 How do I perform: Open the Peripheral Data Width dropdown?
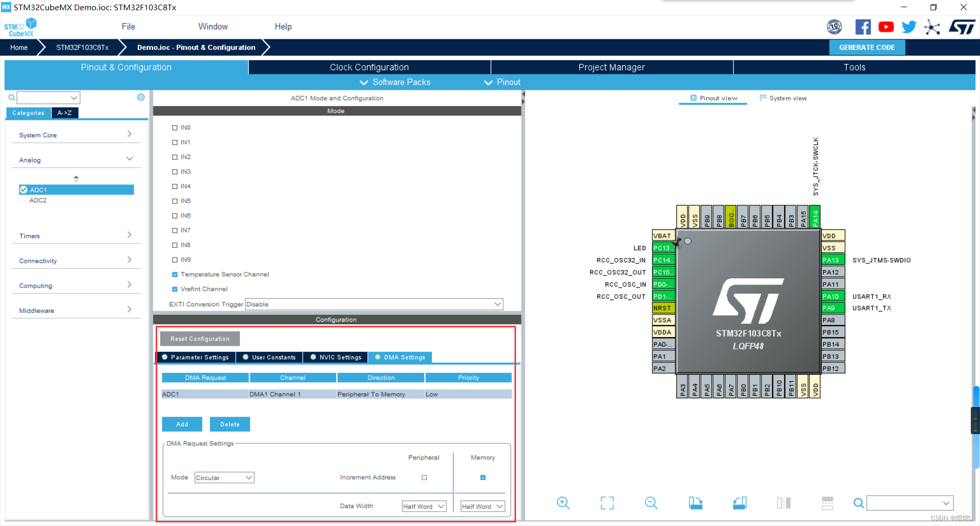coord(424,506)
